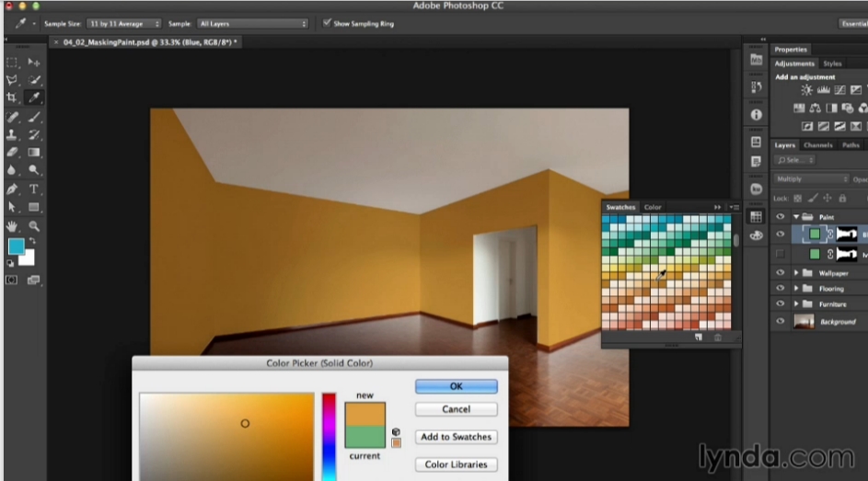Expand the Wallpaper layer group
This screenshot has height=481, width=868.
click(796, 273)
